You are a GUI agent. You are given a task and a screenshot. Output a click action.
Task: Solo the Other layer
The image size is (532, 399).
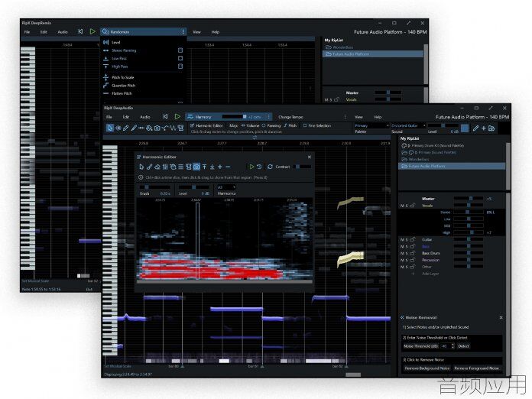pos(407,267)
